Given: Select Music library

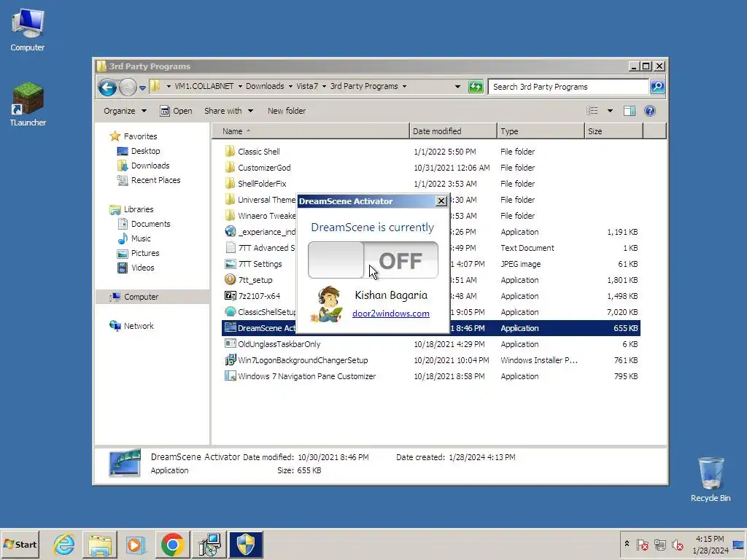Looking at the screenshot, I should coord(141,238).
